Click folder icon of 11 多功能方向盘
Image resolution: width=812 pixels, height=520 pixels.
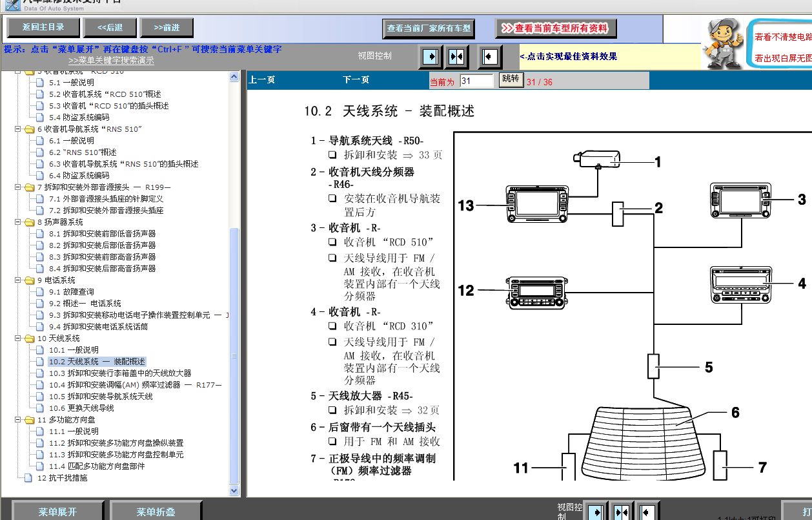tap(29, 420)
